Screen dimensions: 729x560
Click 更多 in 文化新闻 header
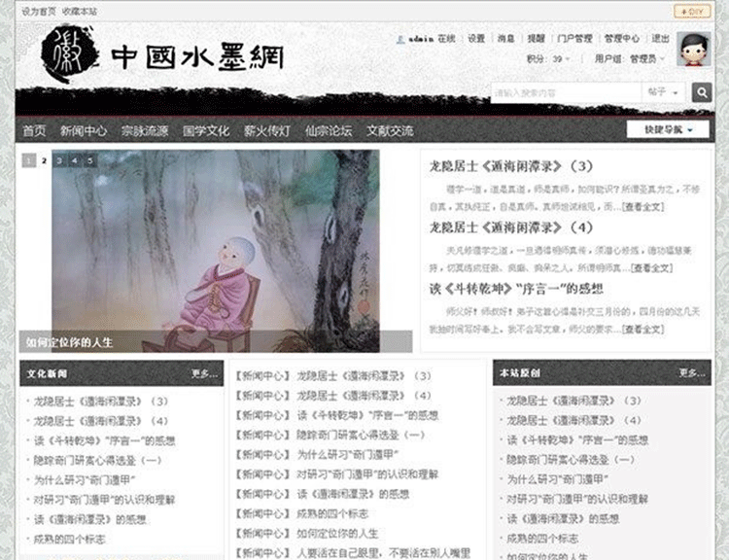(204, 373)
